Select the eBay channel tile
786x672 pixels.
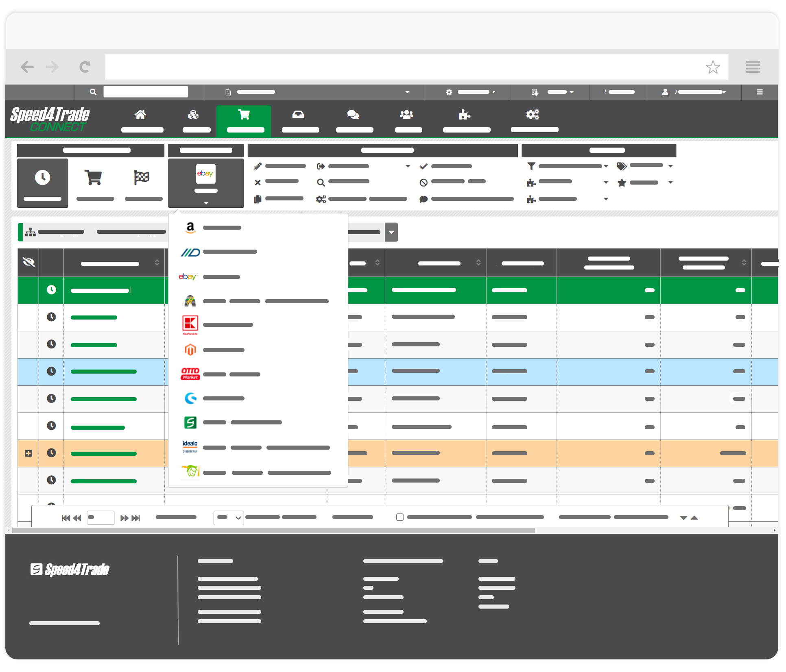tap(206, 174)
